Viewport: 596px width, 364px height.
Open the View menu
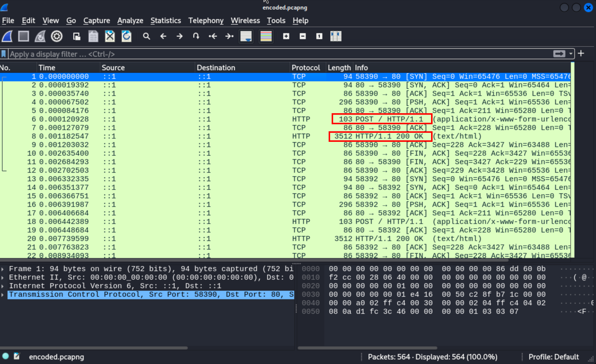[50, 21]
